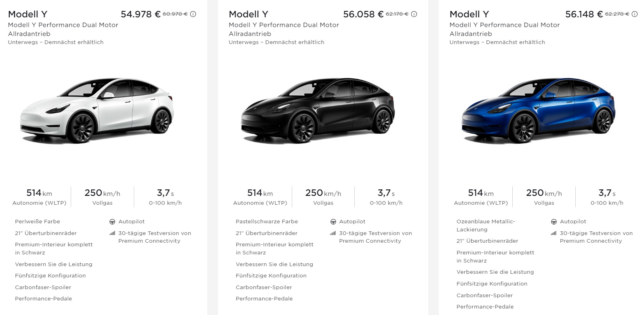Screen dimensions: 644x315
Task: Click the Carbonfaser-Spoiler item on the black Model Y card
Action: [x=264, y=287]
